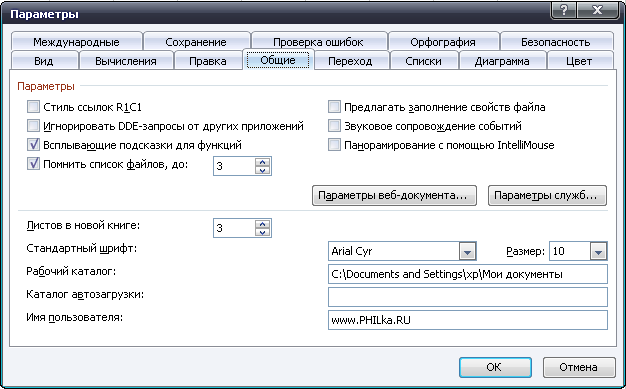Click the Отмена button
Viewport: 626px width, 389px height.
pyautogui.click(x=578, y=367)
